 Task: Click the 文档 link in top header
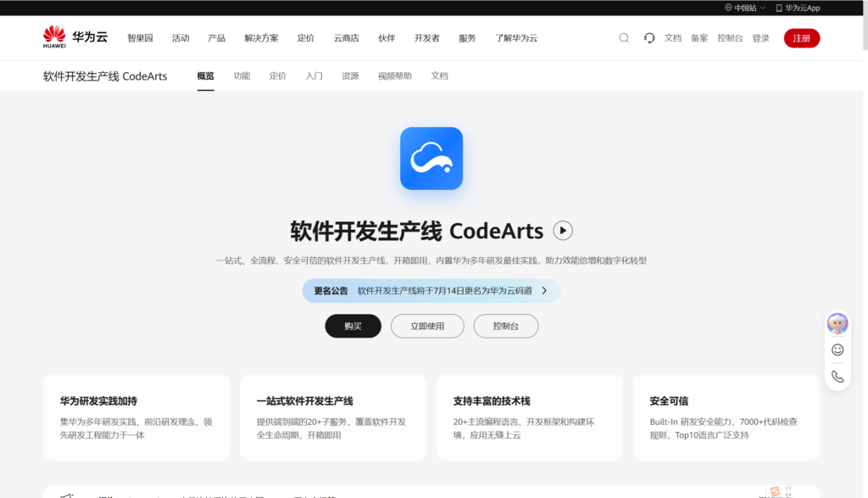(x=672, y=37)
